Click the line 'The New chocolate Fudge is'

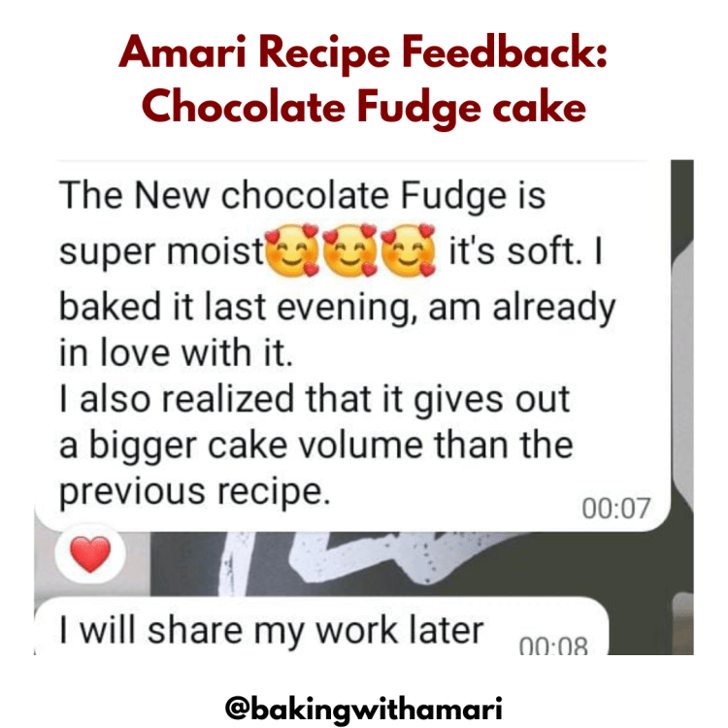(x=302, y=195)
